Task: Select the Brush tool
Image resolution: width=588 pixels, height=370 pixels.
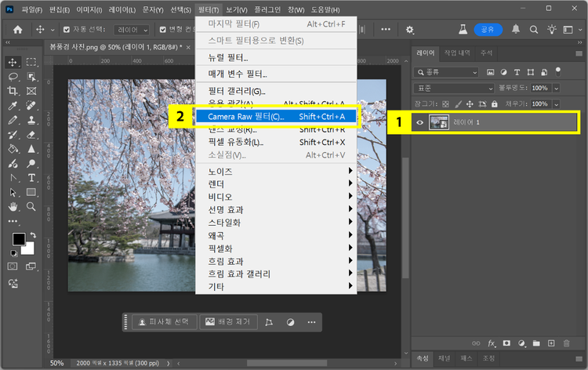Action: pyautogui.click(x=13, y=121)
